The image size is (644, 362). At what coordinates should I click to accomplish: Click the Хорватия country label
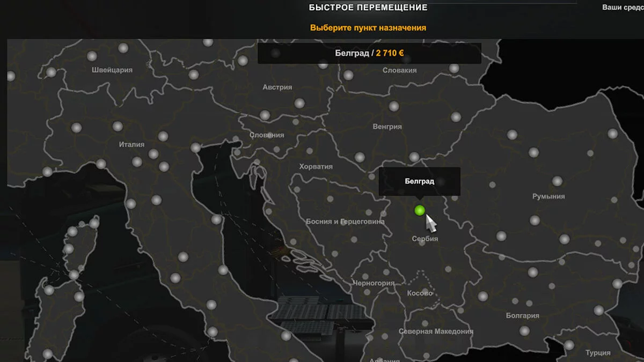pos(316,166)
